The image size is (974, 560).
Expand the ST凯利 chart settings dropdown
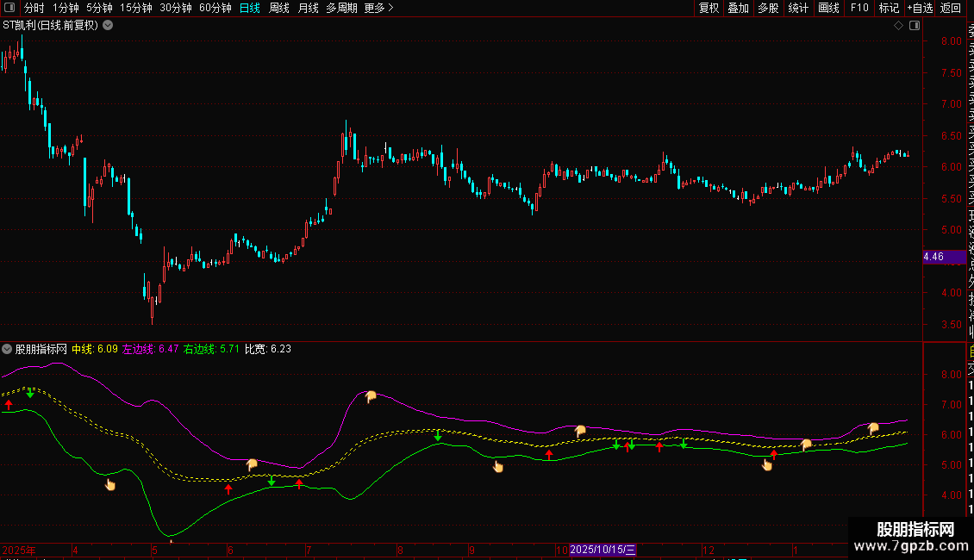108,26
